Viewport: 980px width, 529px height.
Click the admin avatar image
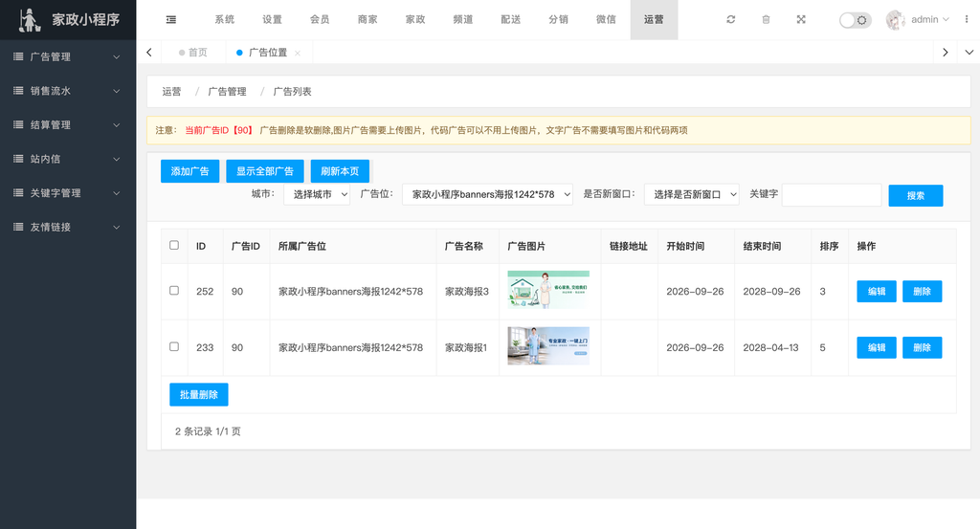pyautogui.click(x=896, y=20)
